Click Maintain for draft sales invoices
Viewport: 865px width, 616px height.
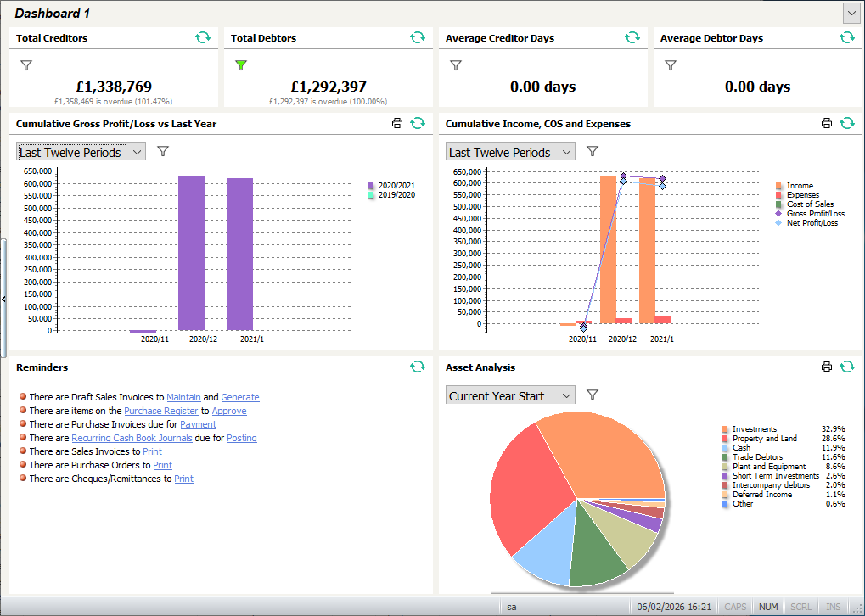coord(183,397)
